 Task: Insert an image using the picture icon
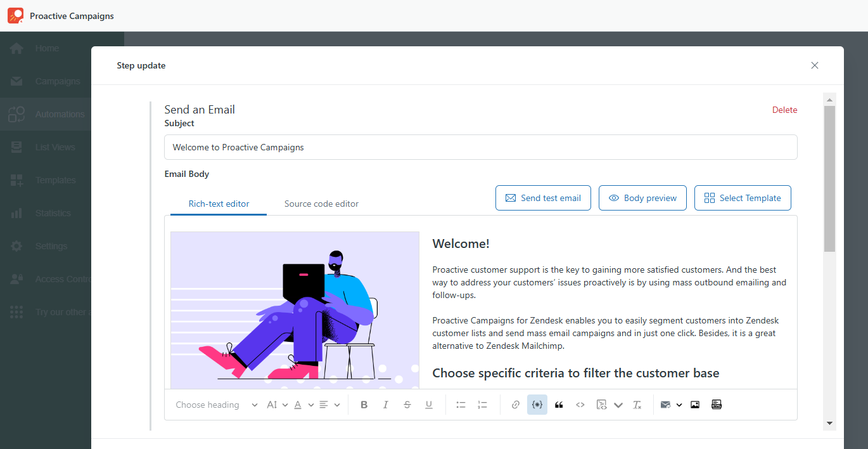pos(695,405)
